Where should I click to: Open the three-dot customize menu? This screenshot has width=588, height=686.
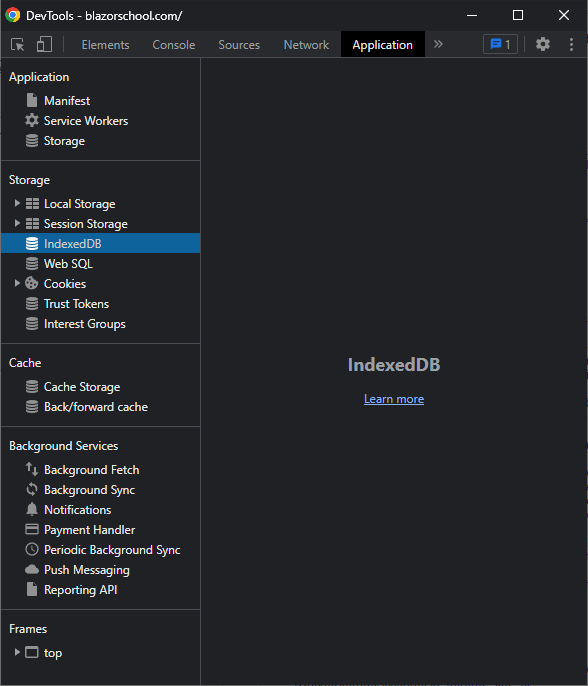(x=571, y=44)
